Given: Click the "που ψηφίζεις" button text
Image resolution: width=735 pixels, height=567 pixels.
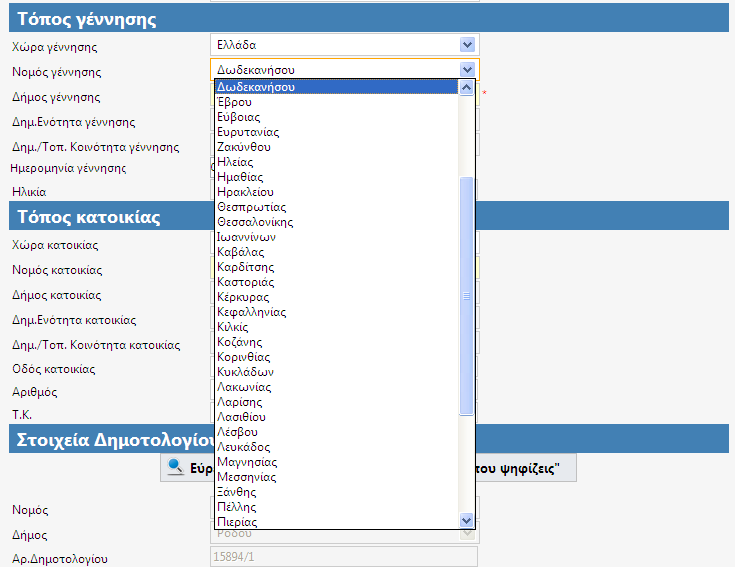Looking at the screenshot, I should coord(518,468).
